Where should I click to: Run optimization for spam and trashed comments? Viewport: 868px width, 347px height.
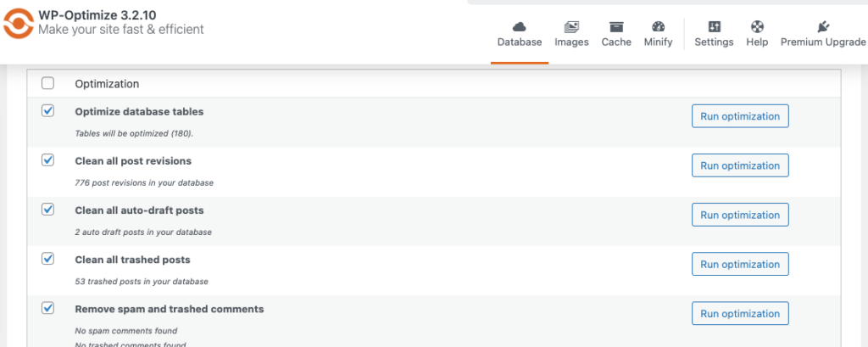point(740,314)
